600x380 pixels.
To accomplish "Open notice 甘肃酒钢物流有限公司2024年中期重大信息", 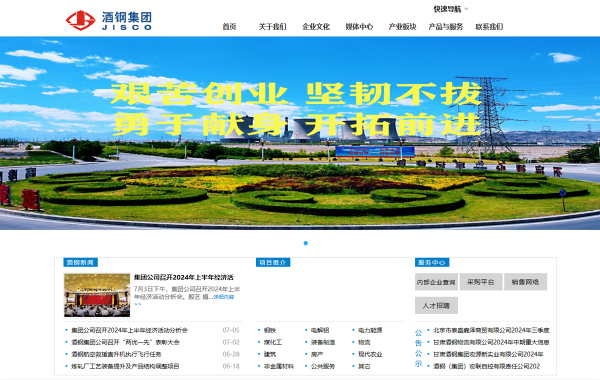I will (491, 342).
